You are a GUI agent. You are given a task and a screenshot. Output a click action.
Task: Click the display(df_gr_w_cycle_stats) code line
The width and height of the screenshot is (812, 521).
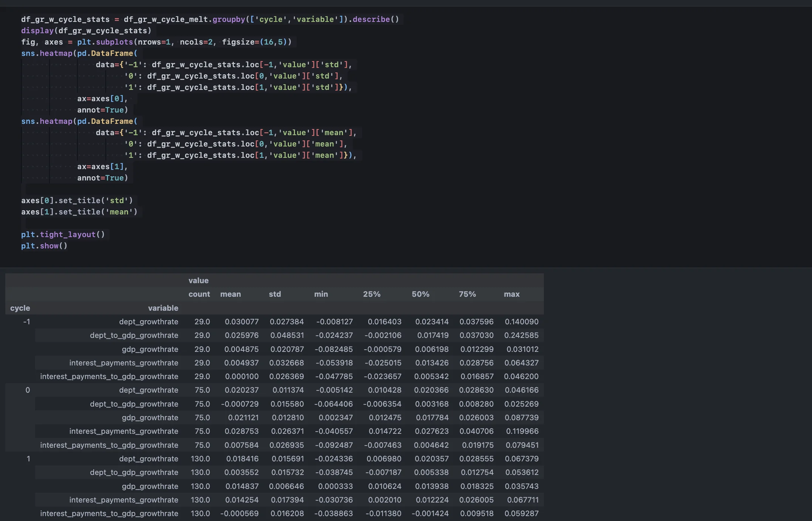[x=86, y=31]
